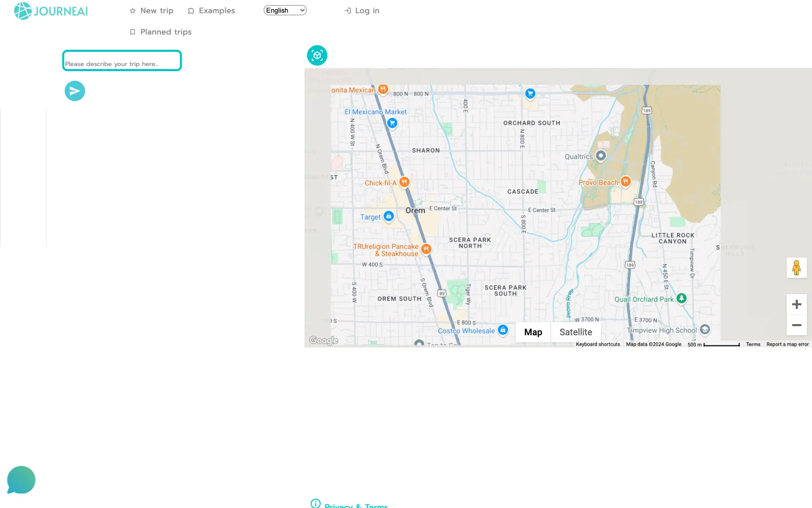Open Street View pegman control

(x=797, y=268)
